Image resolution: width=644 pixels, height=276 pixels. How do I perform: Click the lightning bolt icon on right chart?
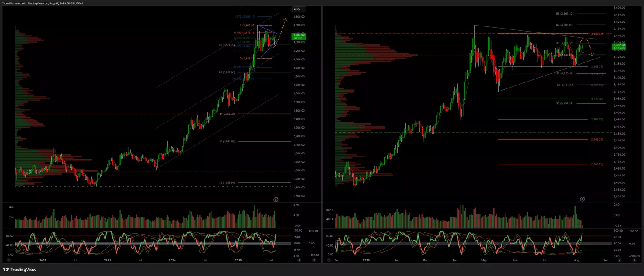click(582, 200)
